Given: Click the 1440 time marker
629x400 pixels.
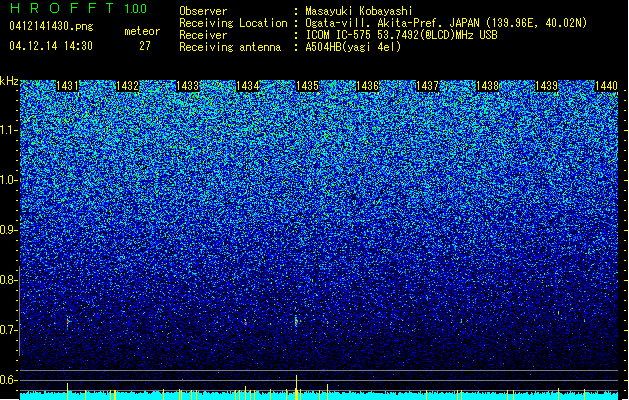Looking at the screenshot, I should [x=606, y=86].
